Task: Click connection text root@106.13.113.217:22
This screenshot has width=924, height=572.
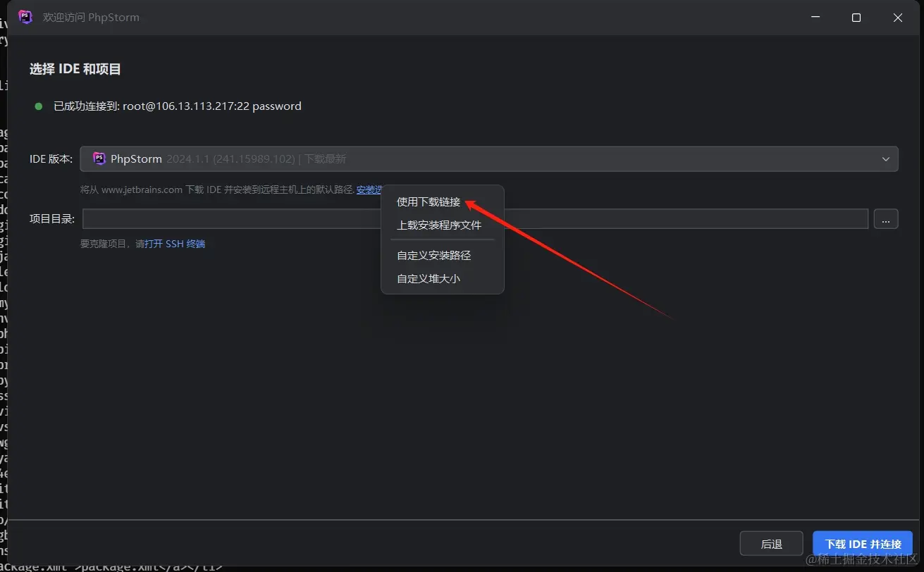Action: pos(186,106)
